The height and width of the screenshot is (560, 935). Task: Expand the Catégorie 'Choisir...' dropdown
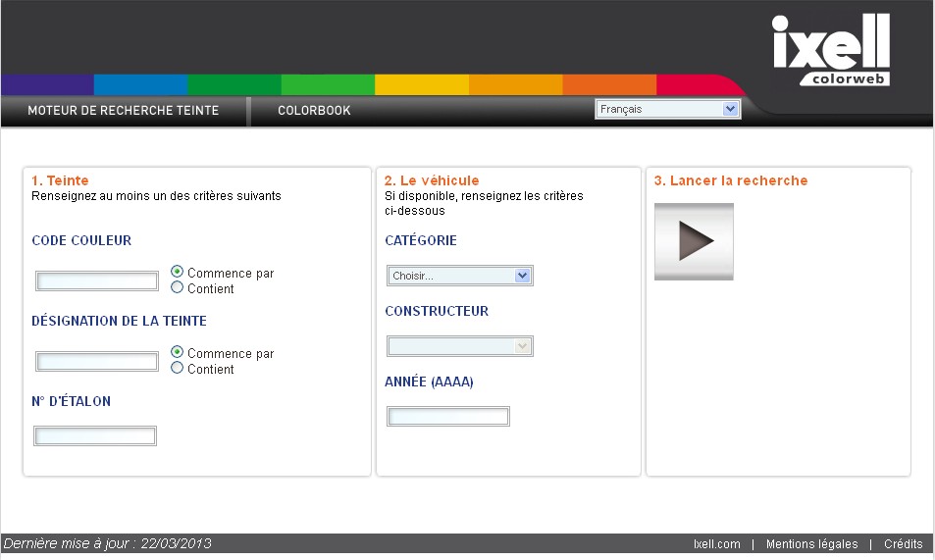(x=459, y=276)
